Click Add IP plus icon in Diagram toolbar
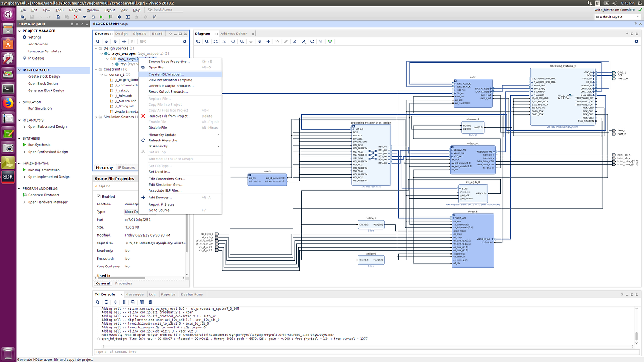 coord(269,41)
